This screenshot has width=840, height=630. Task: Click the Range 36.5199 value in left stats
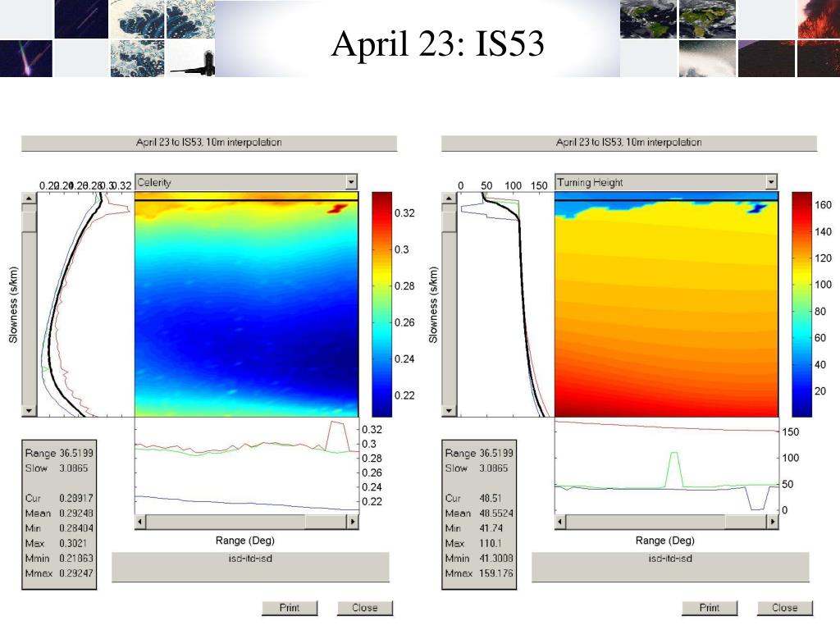pos(76,453)
